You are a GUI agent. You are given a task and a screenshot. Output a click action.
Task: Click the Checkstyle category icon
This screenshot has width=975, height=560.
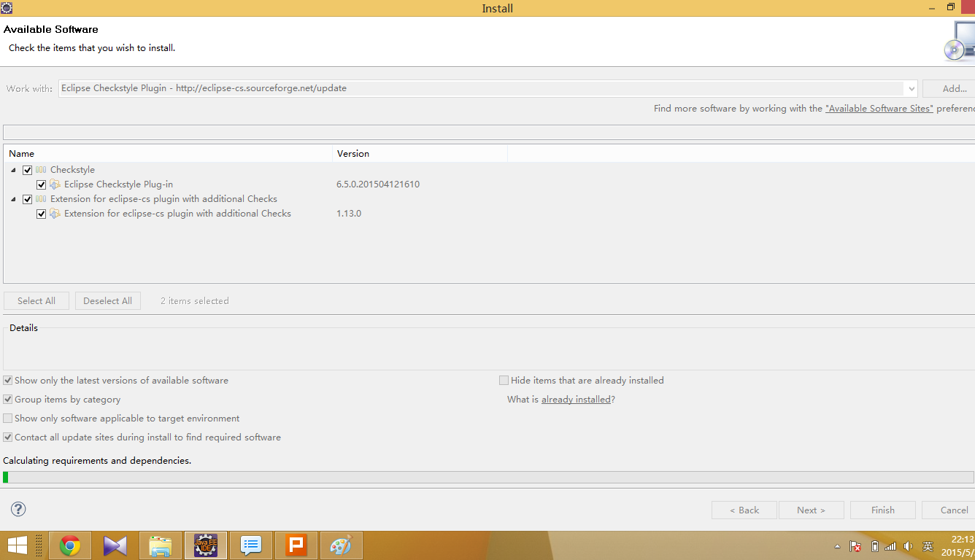pos(41,170)
